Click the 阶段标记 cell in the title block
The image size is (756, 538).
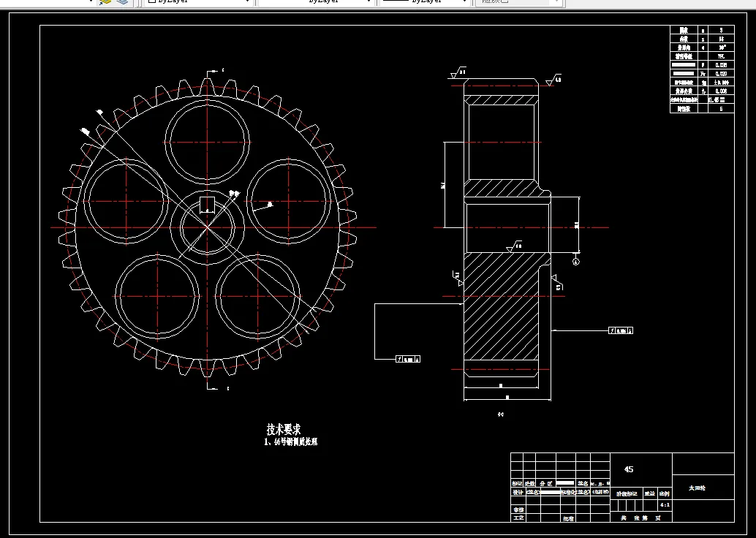pyautogui.click(x=627, y=493)
